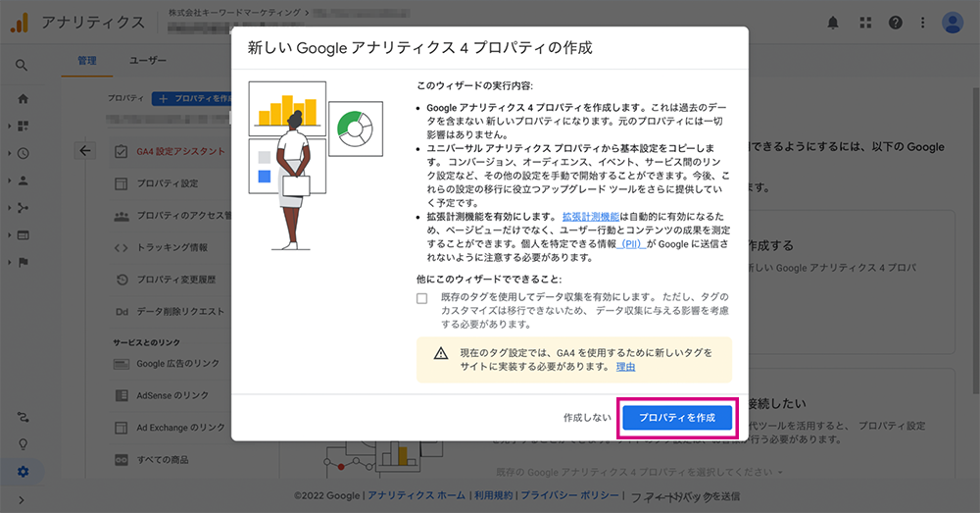980x513 pixels.
Task: Click the 株式会社キーワードマーケティング account breadcrumb
Action: 234,13
